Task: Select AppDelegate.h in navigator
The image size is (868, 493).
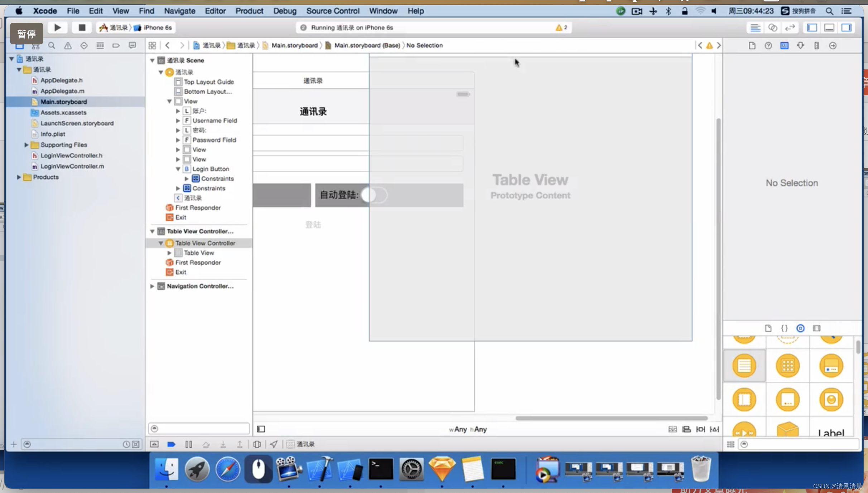Action: [62, 80]
